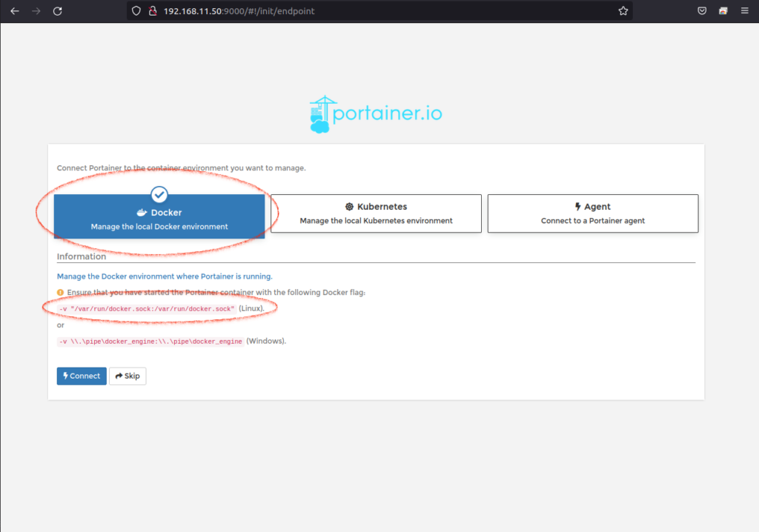This screenshot has width=759, height=532.
Task: Select the Agent connection option
Action: tap(593, 213)
